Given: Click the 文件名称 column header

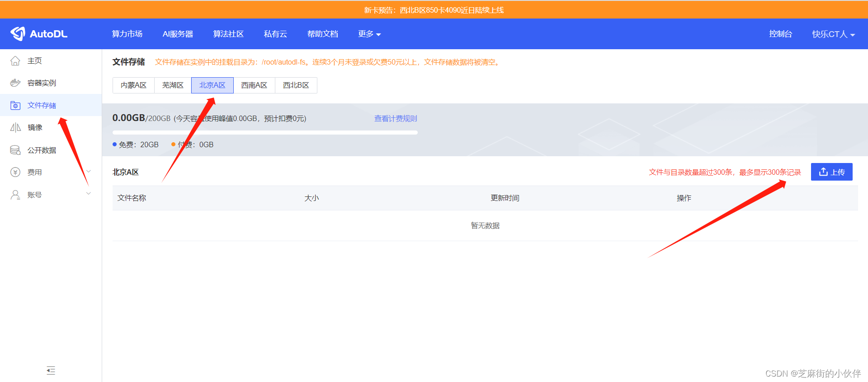Looking at the screenshot, I should click(x=132, y=198).
